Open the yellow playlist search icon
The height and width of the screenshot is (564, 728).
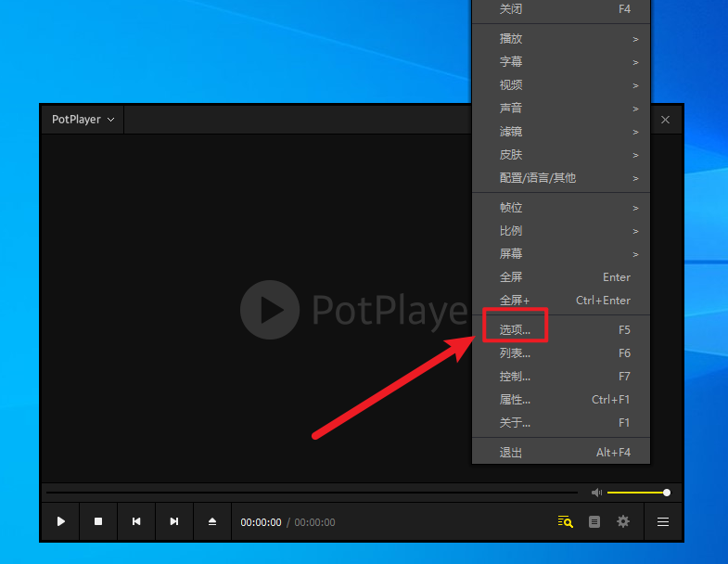point(565,521)
